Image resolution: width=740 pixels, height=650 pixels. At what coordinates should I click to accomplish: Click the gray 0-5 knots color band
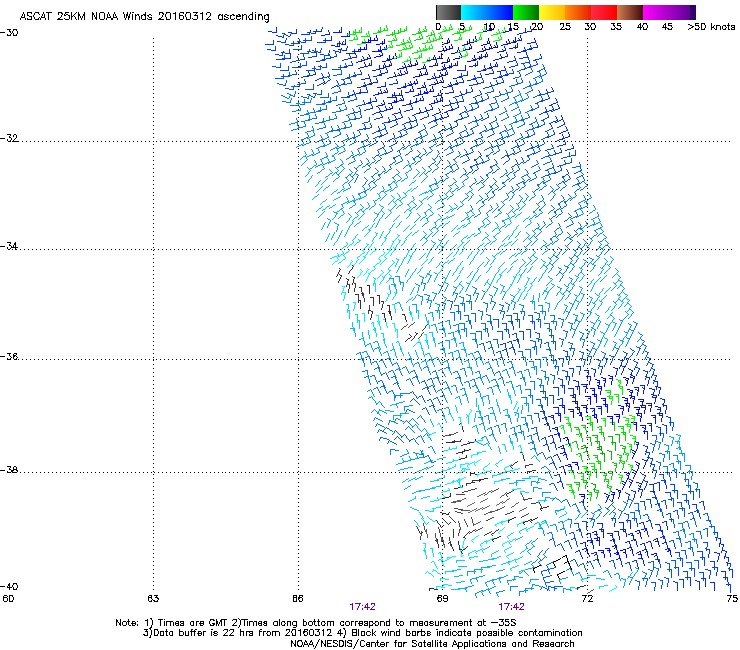pyautogui.click(x=448, y=12)
